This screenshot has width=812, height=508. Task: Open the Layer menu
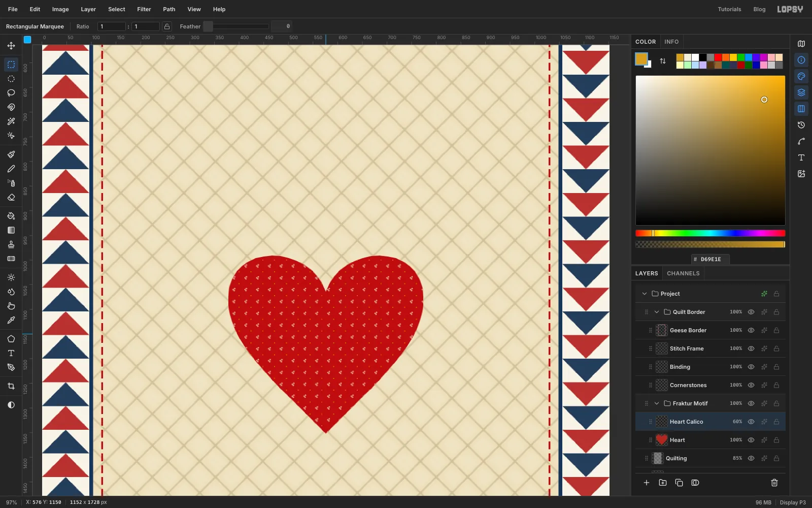[x=88, y=9]
